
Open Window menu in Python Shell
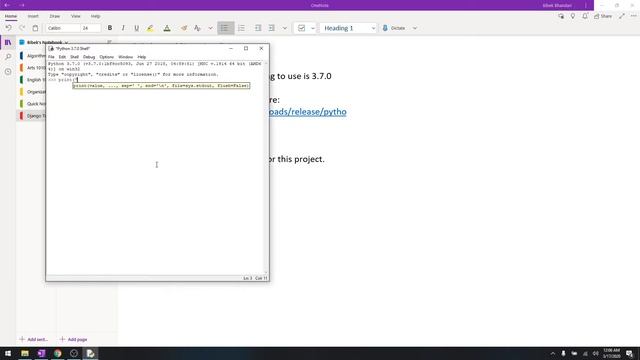click(x=125, y=57)
